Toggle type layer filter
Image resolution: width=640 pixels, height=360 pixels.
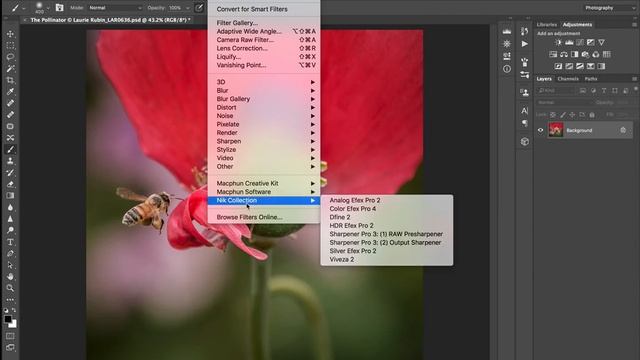point(604,91)
